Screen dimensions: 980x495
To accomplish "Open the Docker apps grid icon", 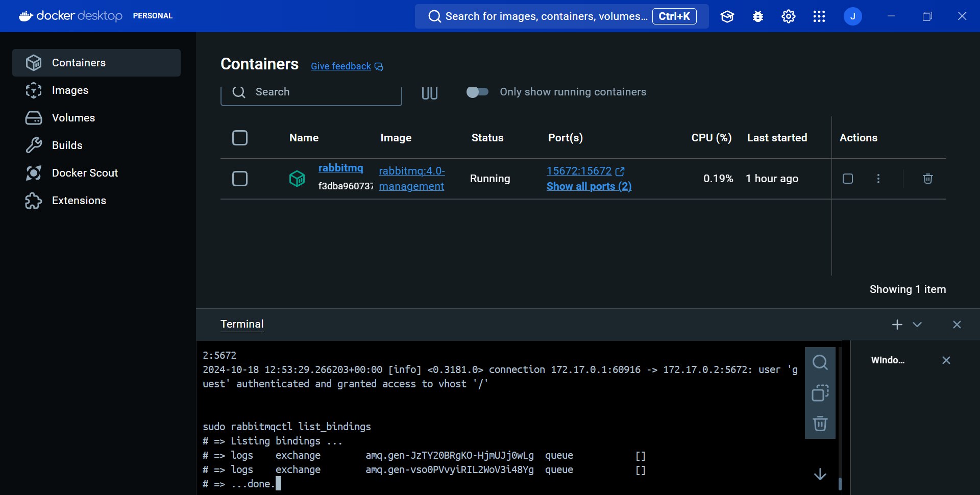I will [x=819, y=16].
